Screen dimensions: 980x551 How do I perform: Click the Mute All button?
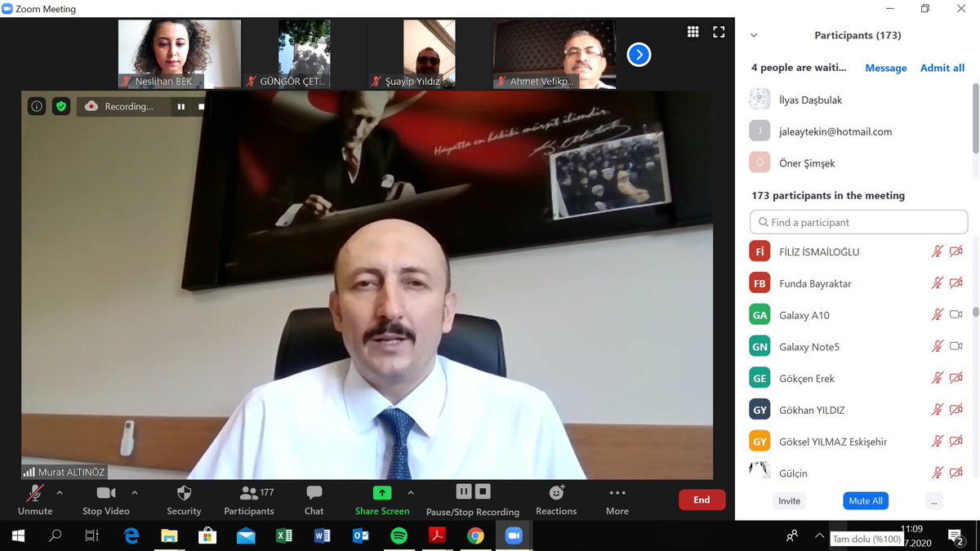[866, 500]
